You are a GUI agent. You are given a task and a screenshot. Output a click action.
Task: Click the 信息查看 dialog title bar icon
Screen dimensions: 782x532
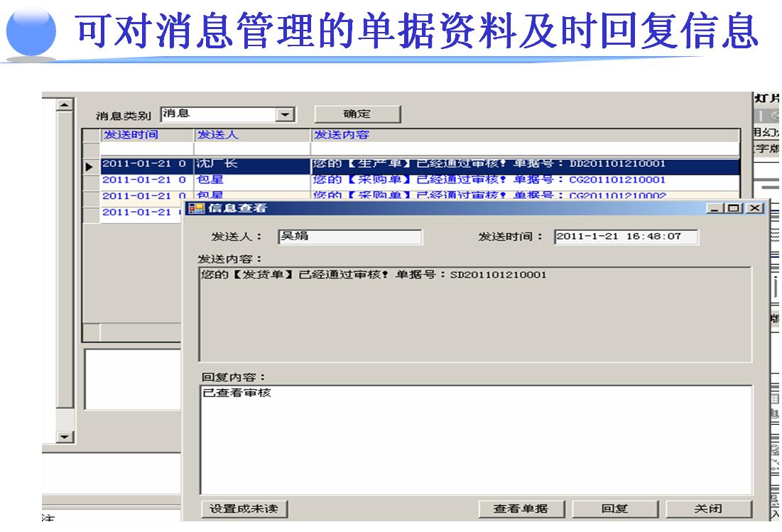coord(192,208)
